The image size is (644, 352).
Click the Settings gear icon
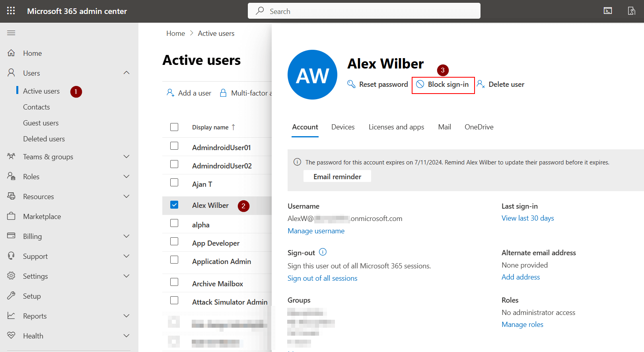[x=11, y=276]
